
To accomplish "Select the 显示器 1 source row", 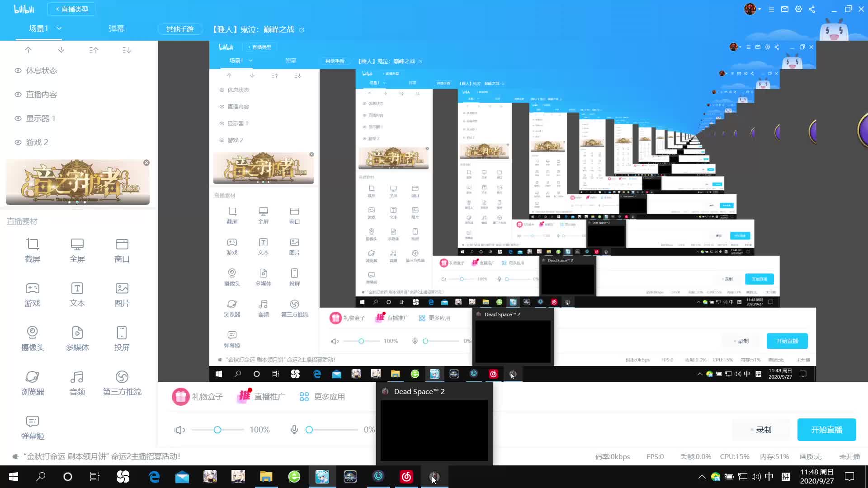I will coord(79,118).
